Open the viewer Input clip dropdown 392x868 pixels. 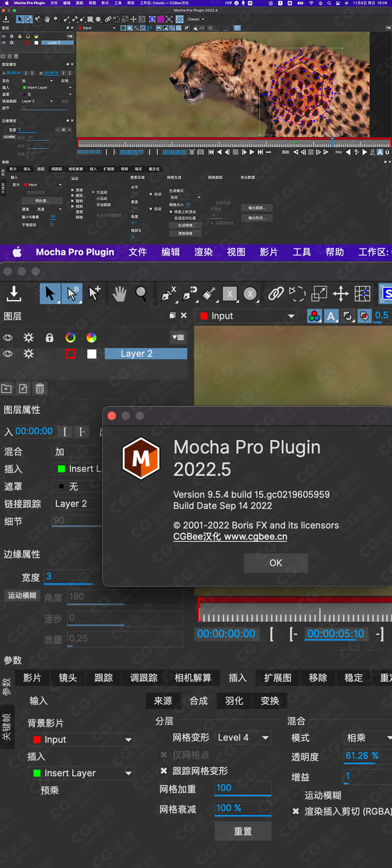(x=246, y=316)
